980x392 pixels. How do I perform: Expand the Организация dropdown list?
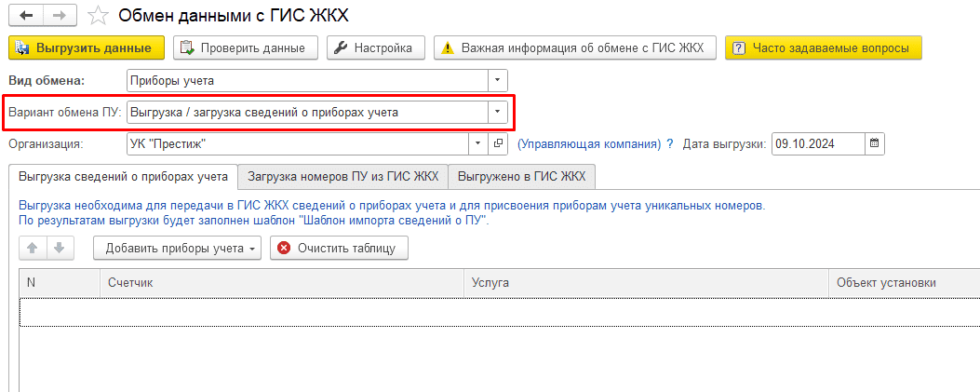[x=477, y=143]
